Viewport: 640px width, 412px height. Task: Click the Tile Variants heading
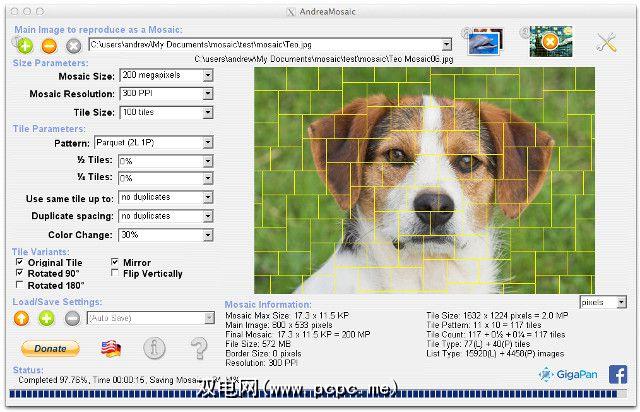tap(40, 252)
